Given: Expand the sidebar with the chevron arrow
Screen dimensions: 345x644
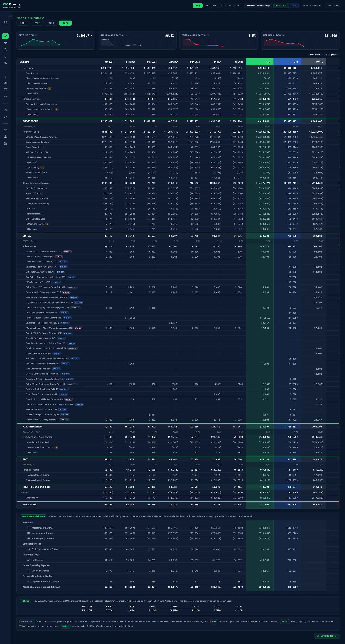Looking at the screenshot, I should (x=11, y=17).
